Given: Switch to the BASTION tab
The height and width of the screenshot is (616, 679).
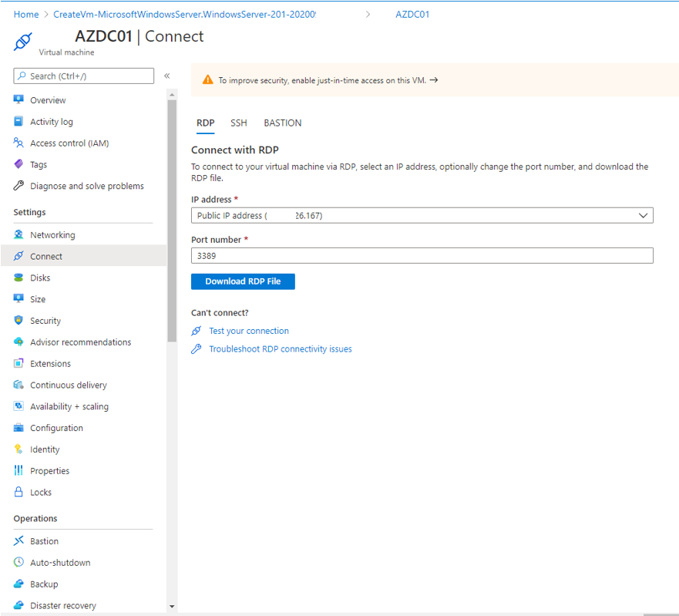Looking at the screenshot, I should pyautogui.click(x=283, y=123).
